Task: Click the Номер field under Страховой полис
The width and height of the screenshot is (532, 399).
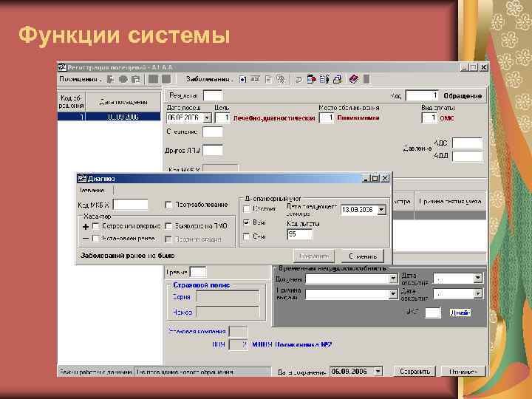Action: tap(228, 312)
